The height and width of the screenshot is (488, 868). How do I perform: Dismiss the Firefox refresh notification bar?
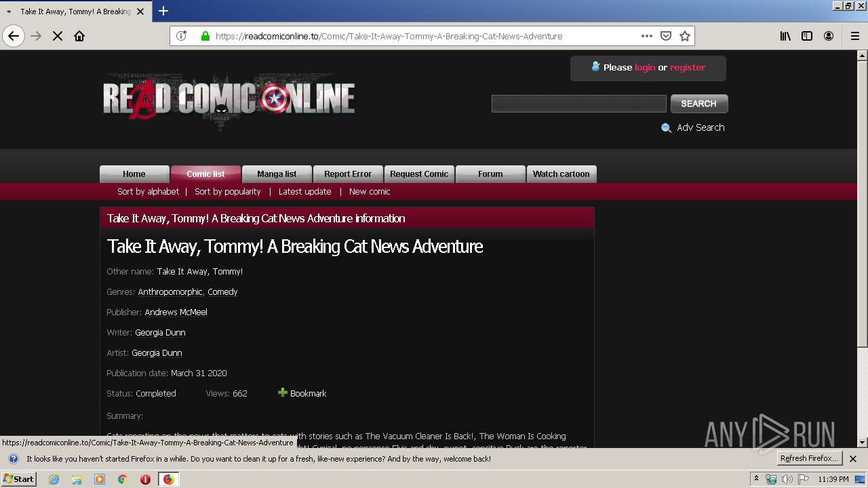[x=853, y=459]
